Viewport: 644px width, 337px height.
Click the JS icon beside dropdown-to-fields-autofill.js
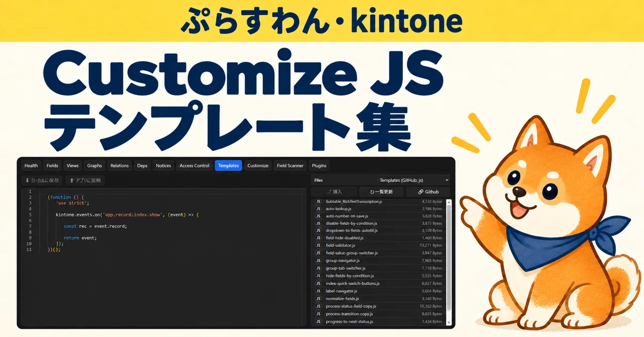coord(318,230)
